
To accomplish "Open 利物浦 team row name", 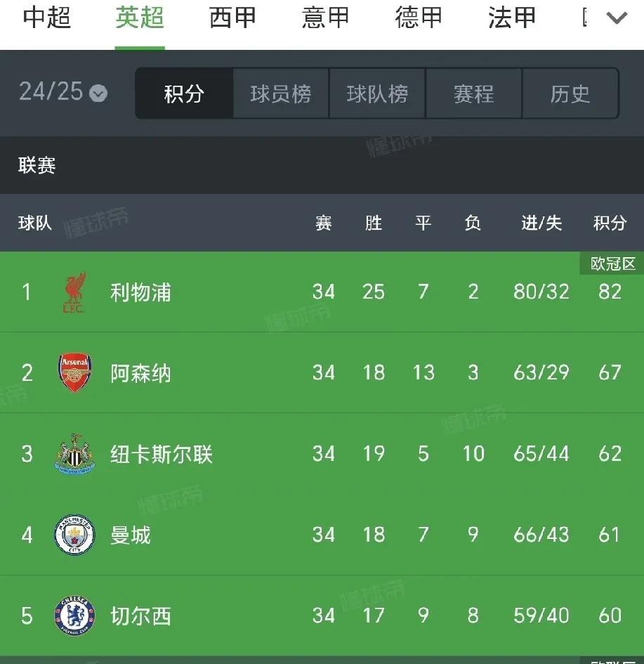I will [140, 292].
